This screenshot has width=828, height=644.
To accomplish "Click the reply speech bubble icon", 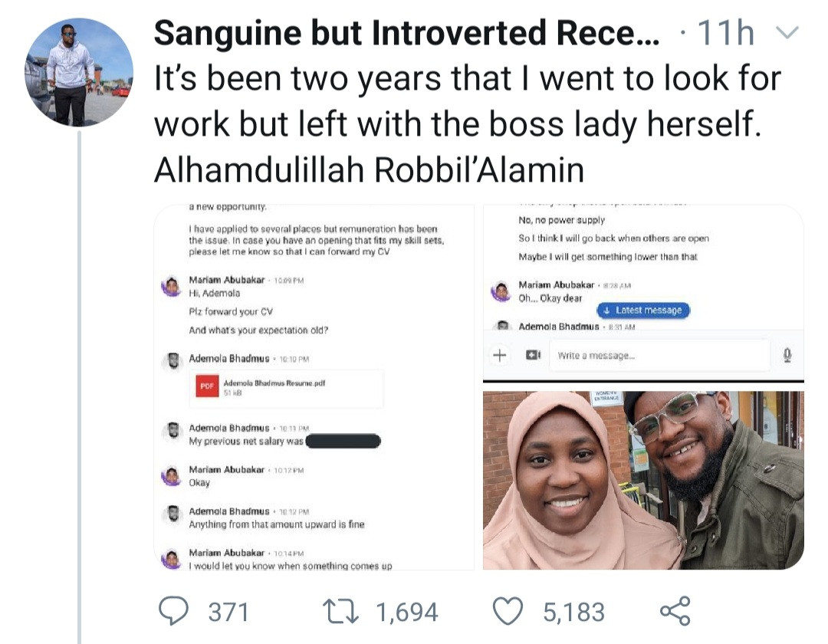I will pos(175,611).
